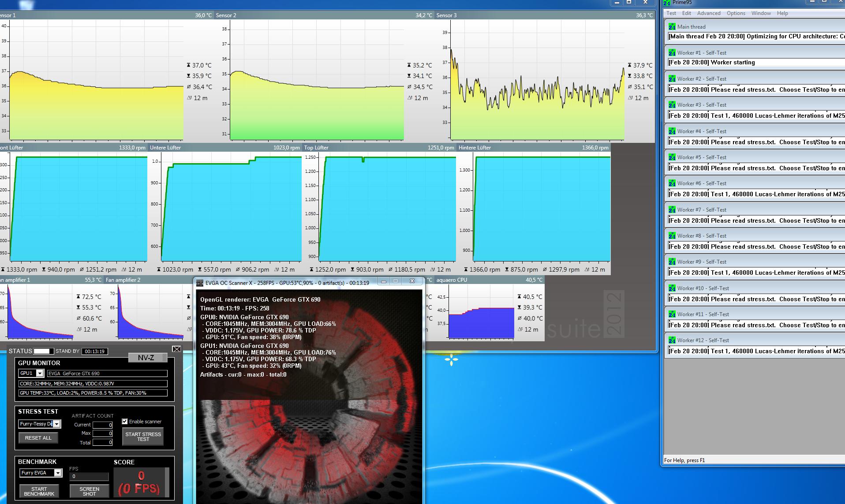Click the stand-by timer '00:13:19'
The height and width of the screenshot is (504, 845).
tap(95, 351)
